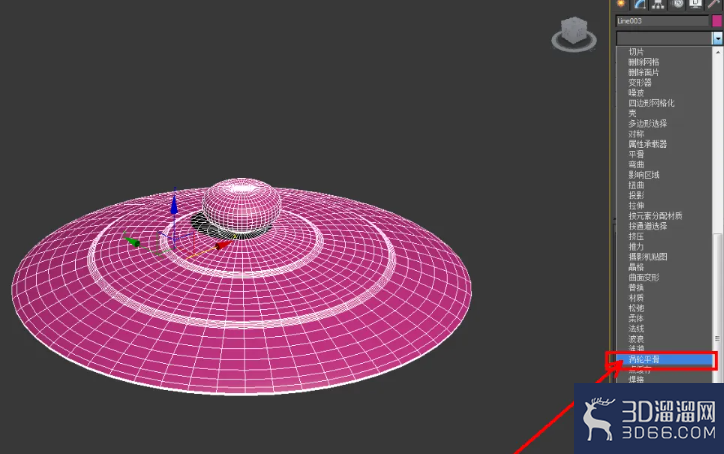Select the 晶格 modifier
Screen dimensions: 724x454
pyautogui.click(x=636, y=267)
